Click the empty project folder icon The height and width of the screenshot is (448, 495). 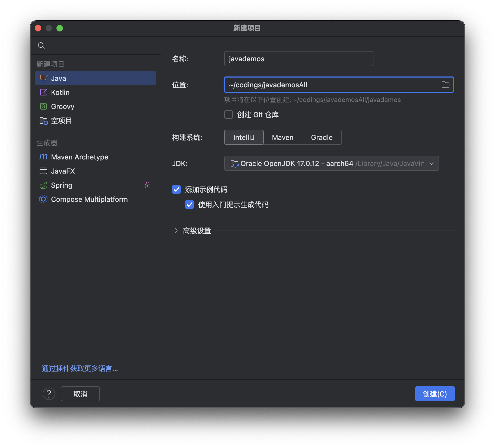(x=43, y=121)
